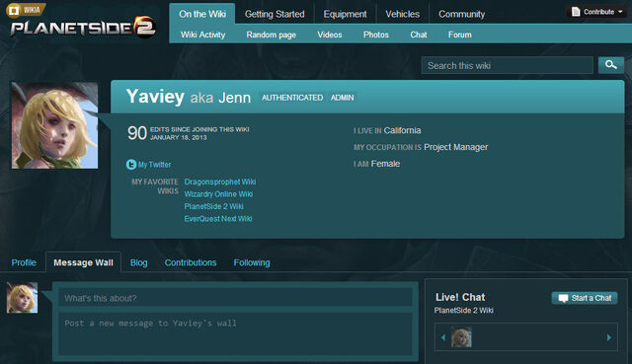Switch to the Contributions tab
Viewport: 632px width, 364px height.
(x=191, y=262)
